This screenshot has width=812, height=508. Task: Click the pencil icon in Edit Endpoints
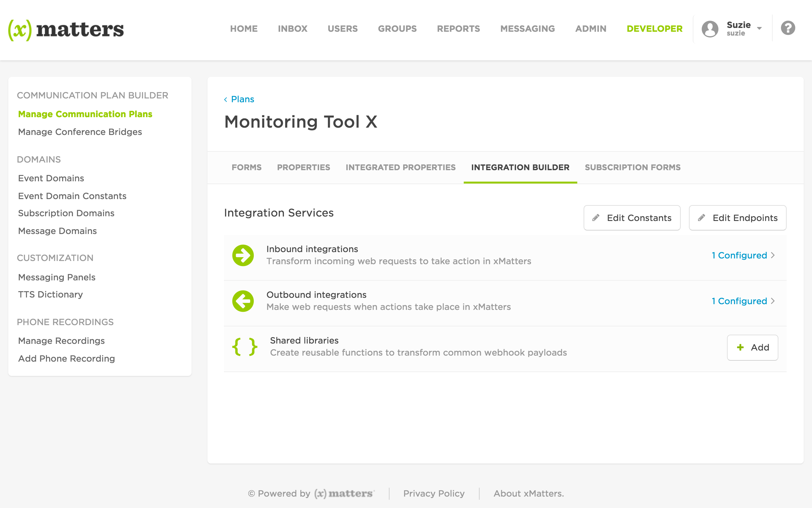point(702,218)
